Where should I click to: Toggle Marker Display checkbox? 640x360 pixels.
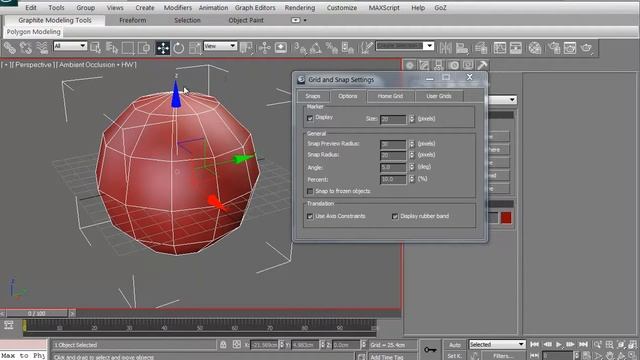(x=310, y=118)
